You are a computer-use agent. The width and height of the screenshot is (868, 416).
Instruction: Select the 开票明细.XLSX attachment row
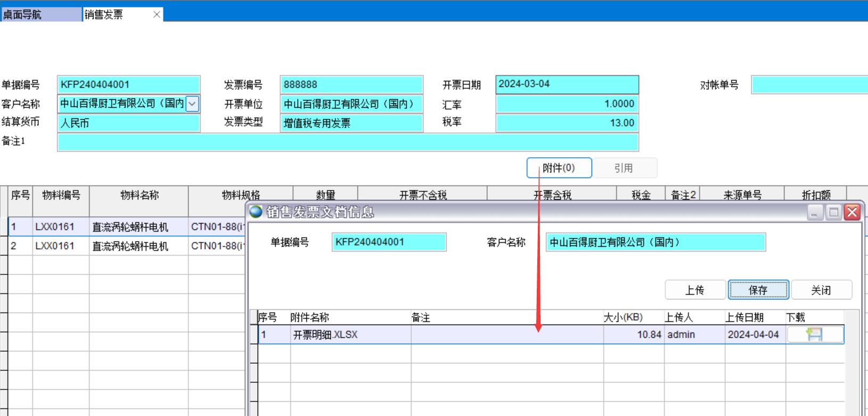(325, 335)
